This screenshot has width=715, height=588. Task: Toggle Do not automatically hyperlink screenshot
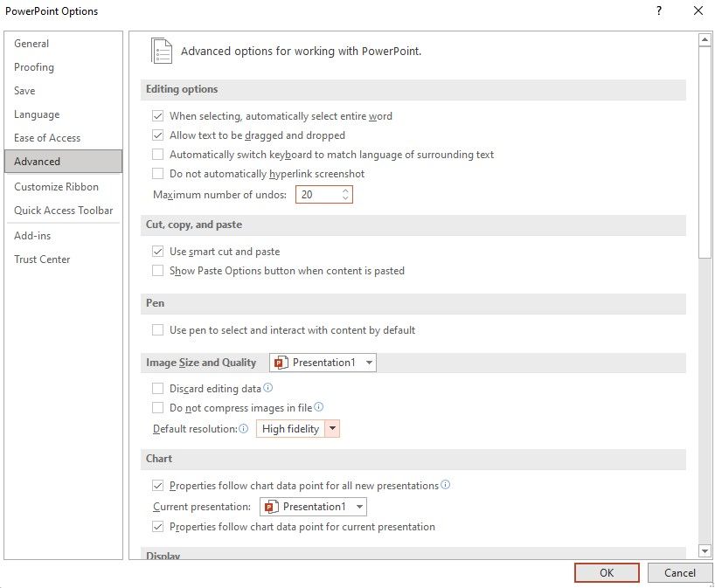point(158,174)
